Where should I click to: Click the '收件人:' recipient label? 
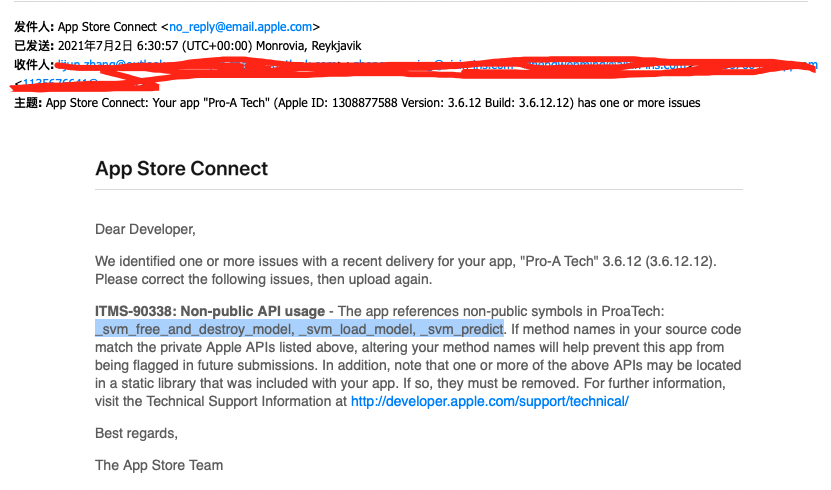34,65
